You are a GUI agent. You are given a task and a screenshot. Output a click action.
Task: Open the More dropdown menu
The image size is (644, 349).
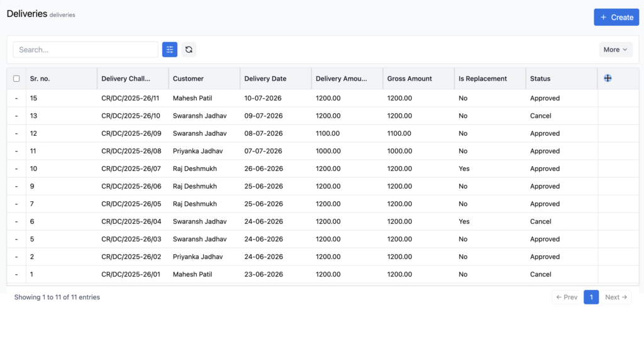pos(615,50)
